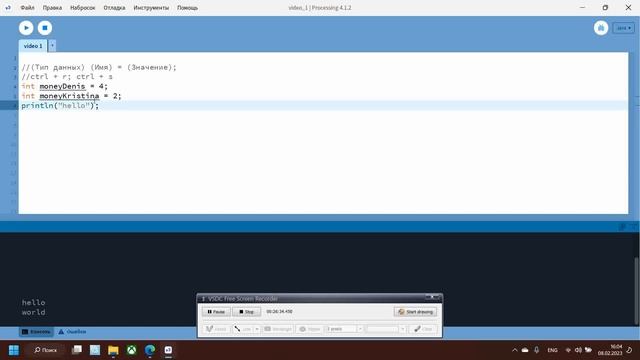Click the OneDrive cloud tray icon

tap(525, 350)
